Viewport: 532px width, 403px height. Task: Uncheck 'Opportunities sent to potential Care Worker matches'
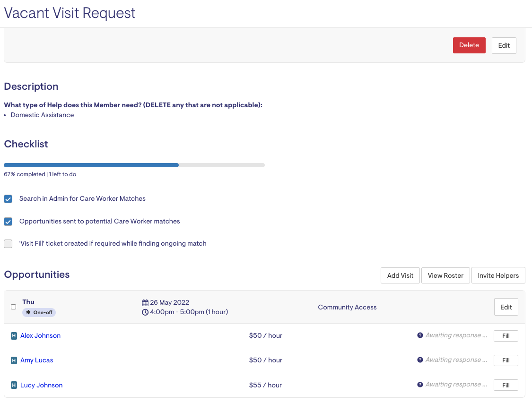8,222
